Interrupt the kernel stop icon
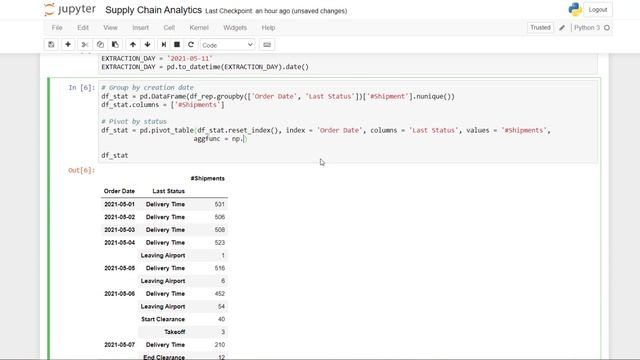Screen dimensions: 640x360 (x=177, y=44)
